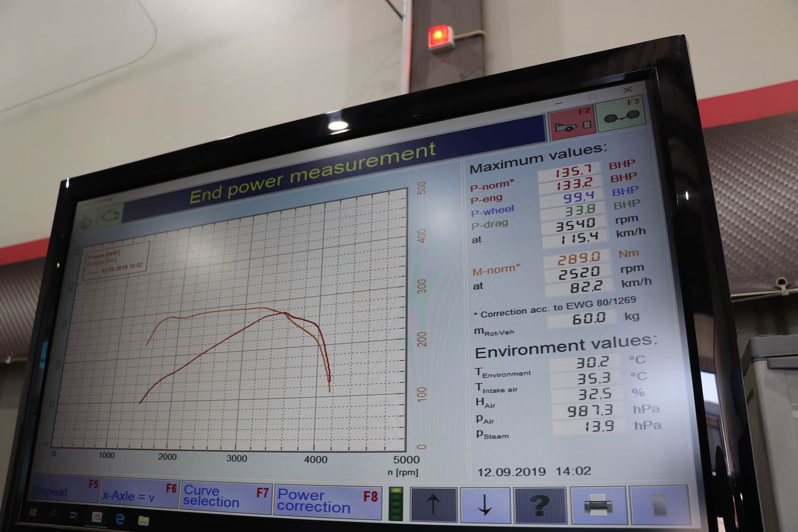
Task: Print the power measurement results
Action: [x=598, y=504]
